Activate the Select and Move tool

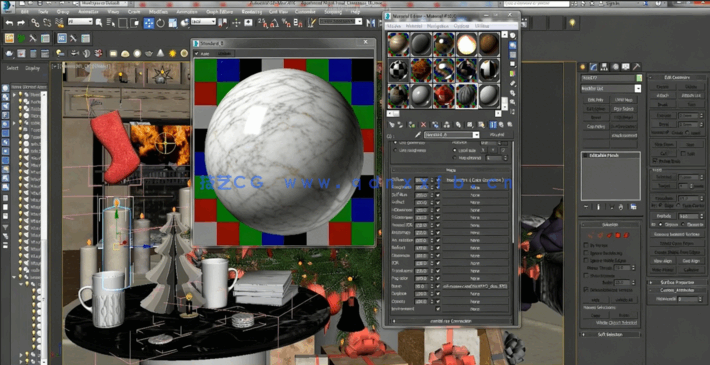149,23
